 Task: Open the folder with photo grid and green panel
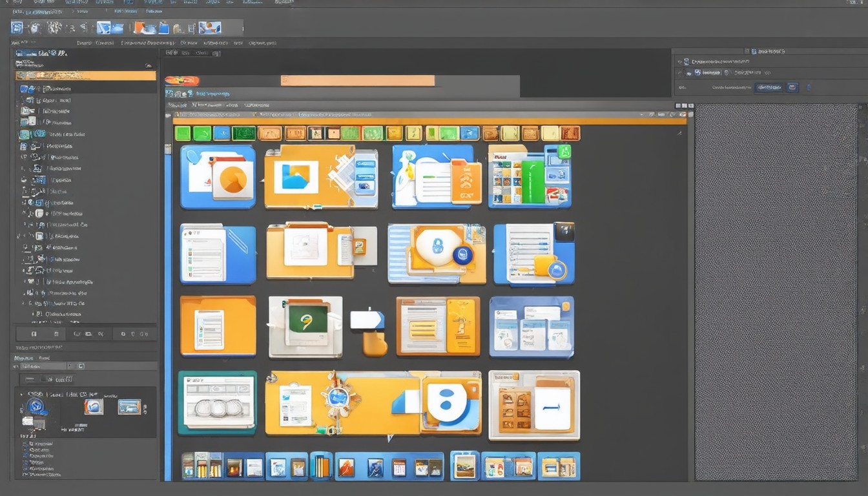coord(530,176)
